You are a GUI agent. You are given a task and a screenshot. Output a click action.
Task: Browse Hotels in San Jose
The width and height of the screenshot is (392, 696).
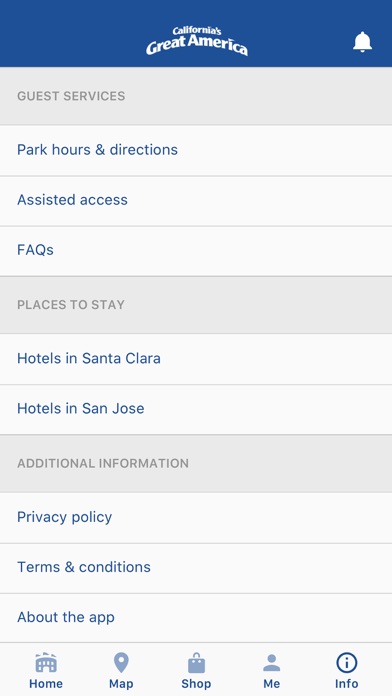point(196,409)
